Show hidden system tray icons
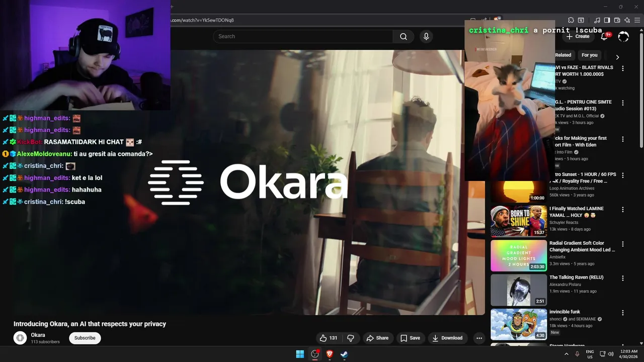The image size is (644, 362). tap(566, 354)
